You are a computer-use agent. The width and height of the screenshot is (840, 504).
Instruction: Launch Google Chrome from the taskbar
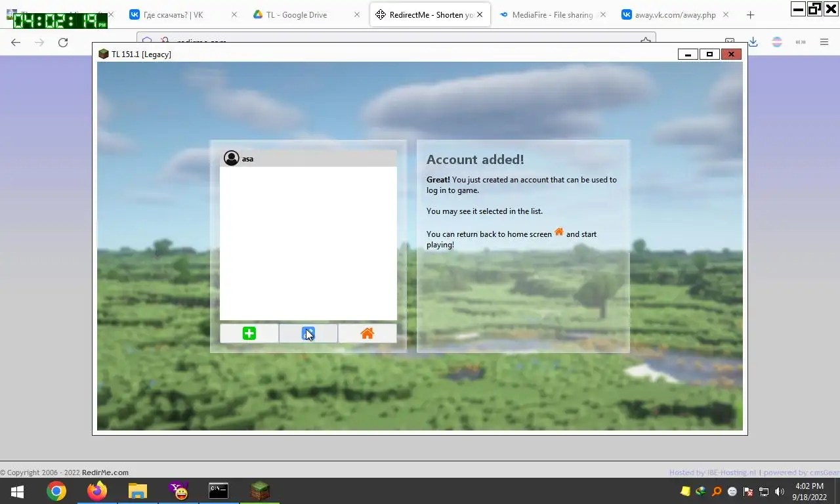tap(56, 491)
